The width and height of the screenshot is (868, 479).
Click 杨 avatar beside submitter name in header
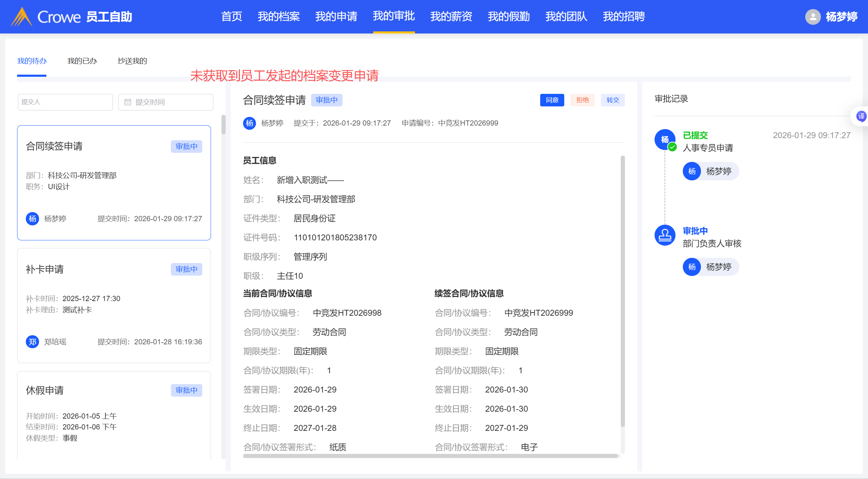click(x=249, y=123)
